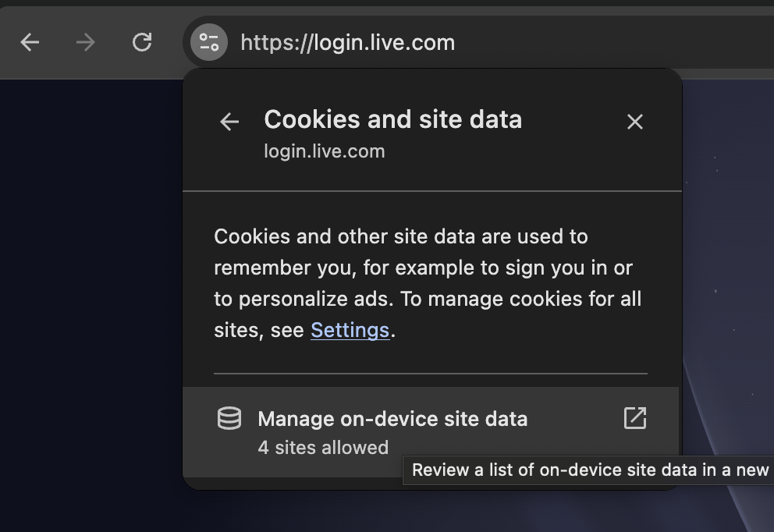Click the 4 sites allowed label
774x532 pixels.
(323, 447)
